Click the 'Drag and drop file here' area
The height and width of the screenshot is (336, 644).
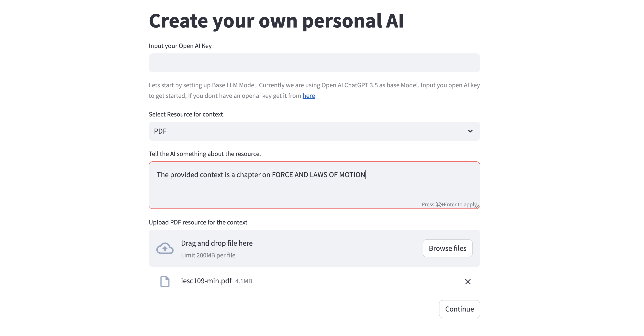314,248
